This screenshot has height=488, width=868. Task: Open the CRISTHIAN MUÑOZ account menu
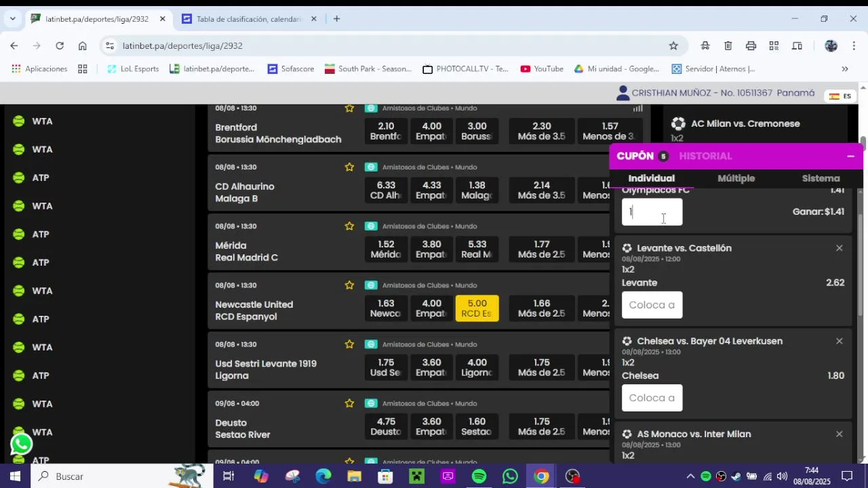[x=715, y=93]
